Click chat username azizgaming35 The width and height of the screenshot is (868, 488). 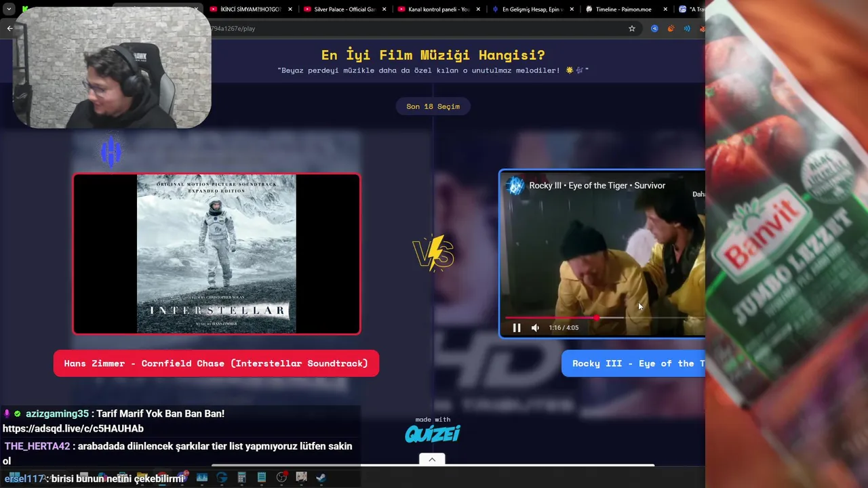click(x=57, y=413)
